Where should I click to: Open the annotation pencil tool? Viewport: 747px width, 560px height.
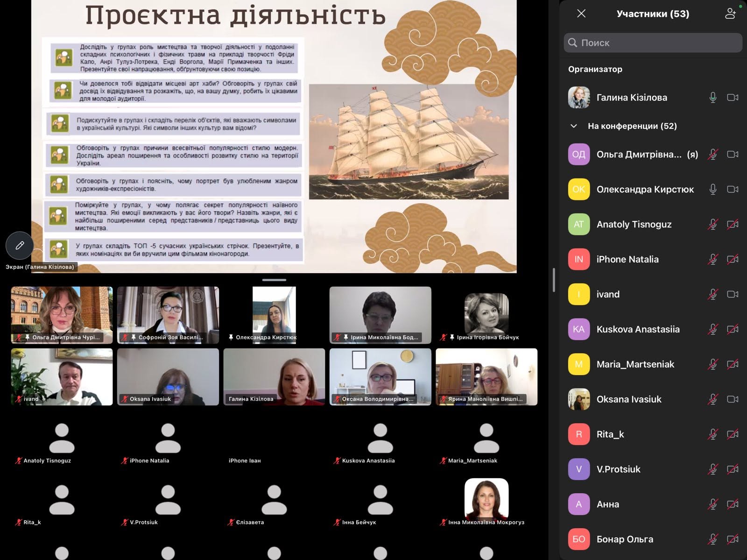[x=20, y=245]
